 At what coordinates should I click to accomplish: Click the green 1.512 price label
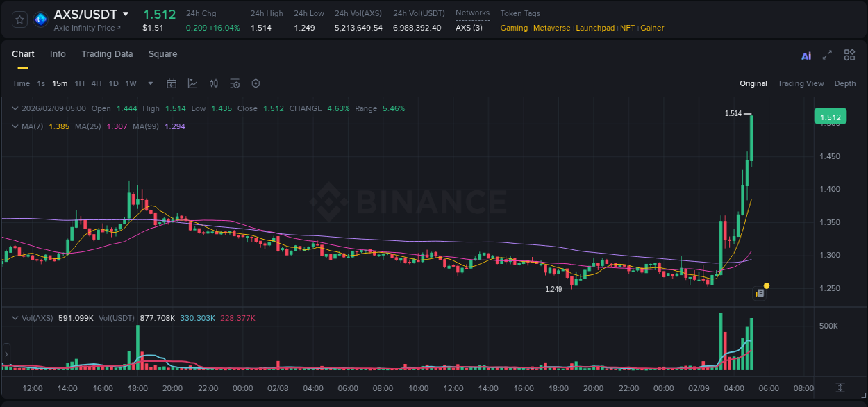coord(831,116)
